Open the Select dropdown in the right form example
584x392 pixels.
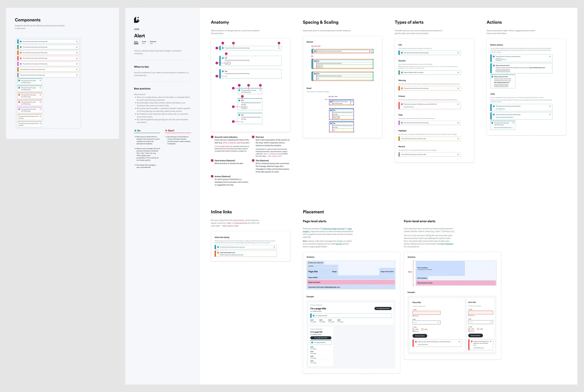[x=481, y=322]
